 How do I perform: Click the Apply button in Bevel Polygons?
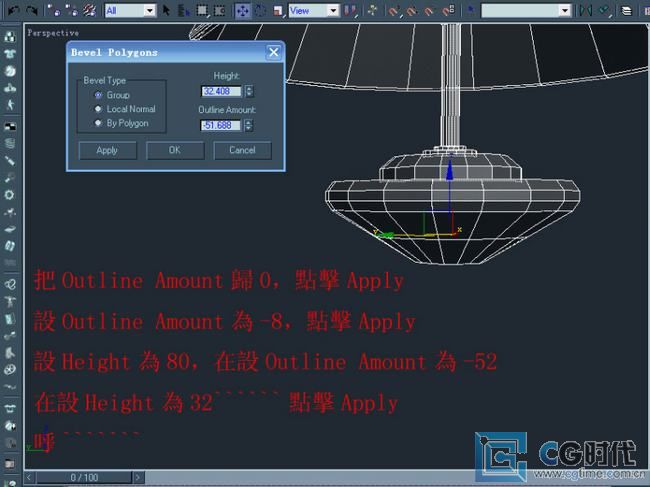point(107,150)
